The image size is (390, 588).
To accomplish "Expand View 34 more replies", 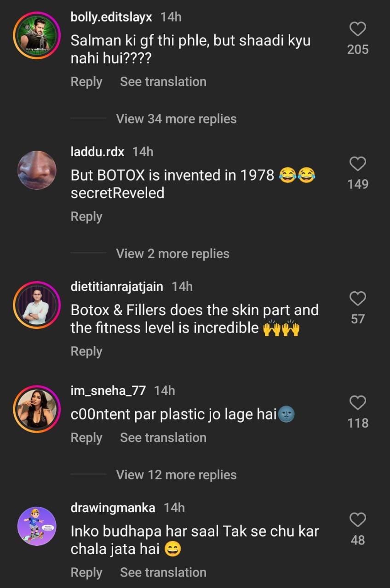I will [x=176, y=119].
